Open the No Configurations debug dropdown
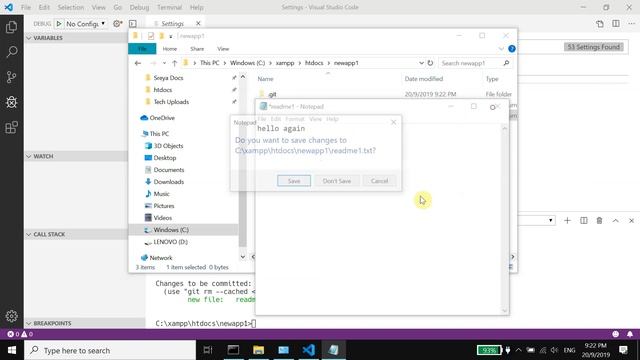The height and width of the screenshot is (360, 640). [x=86, y=24]
